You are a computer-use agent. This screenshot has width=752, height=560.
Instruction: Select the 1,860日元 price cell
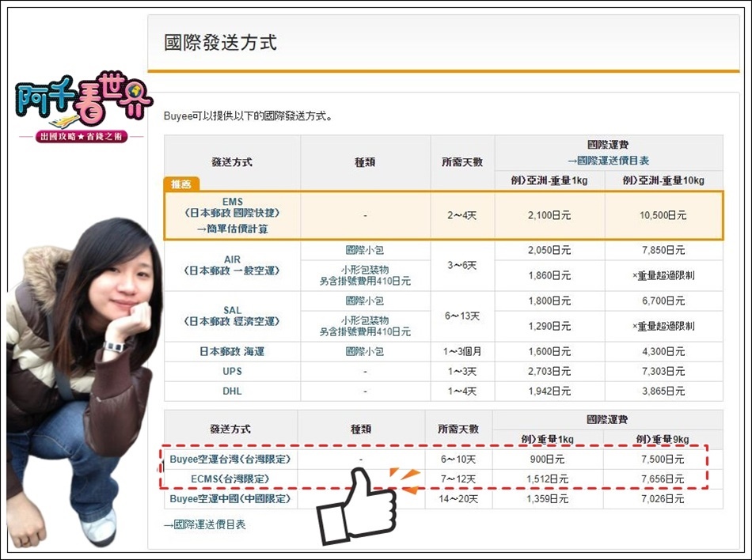[549, 275]
